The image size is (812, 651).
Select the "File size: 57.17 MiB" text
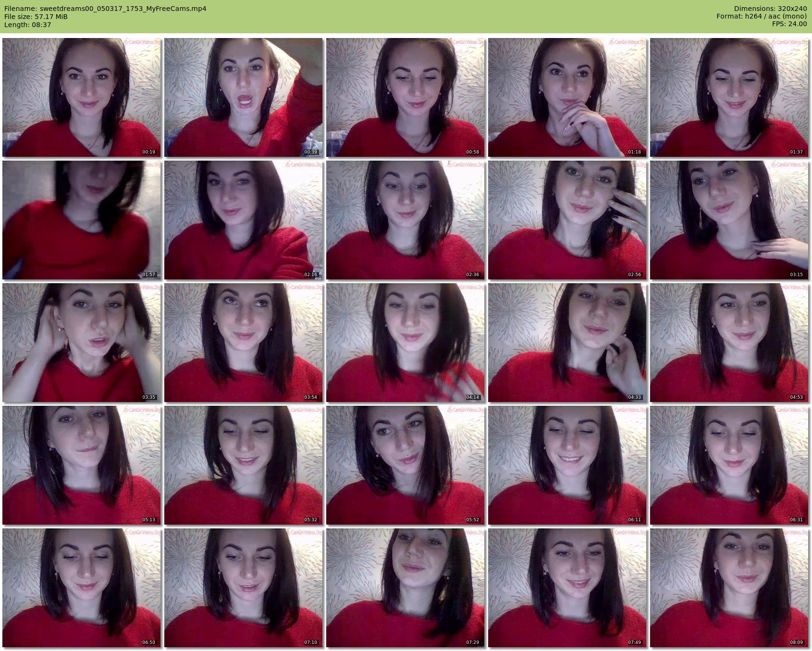point(36,17)
